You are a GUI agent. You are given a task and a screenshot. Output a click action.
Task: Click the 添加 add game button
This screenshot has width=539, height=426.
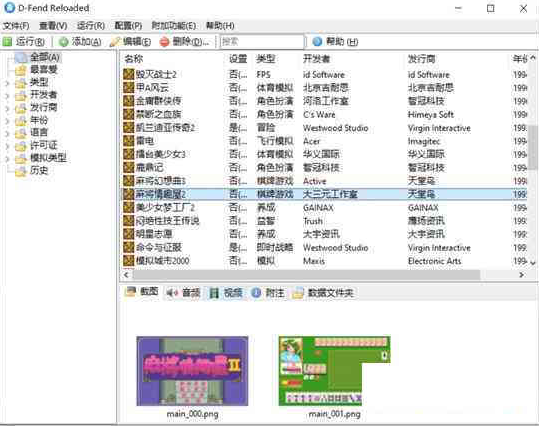pos(80,42)
